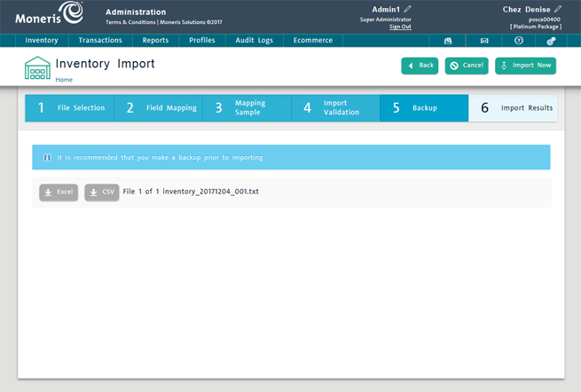Open the mail envelope icon
The image size is (581, 392).
[x=483, y=41]
